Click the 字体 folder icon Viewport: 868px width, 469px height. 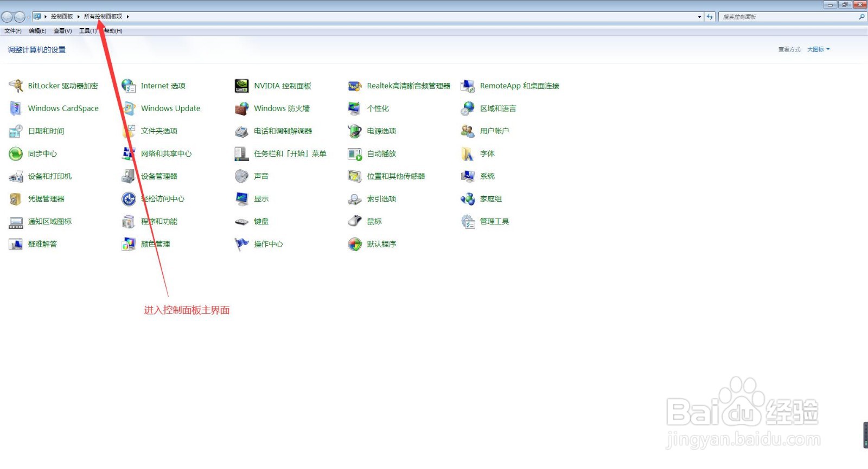tap(468, 154)
